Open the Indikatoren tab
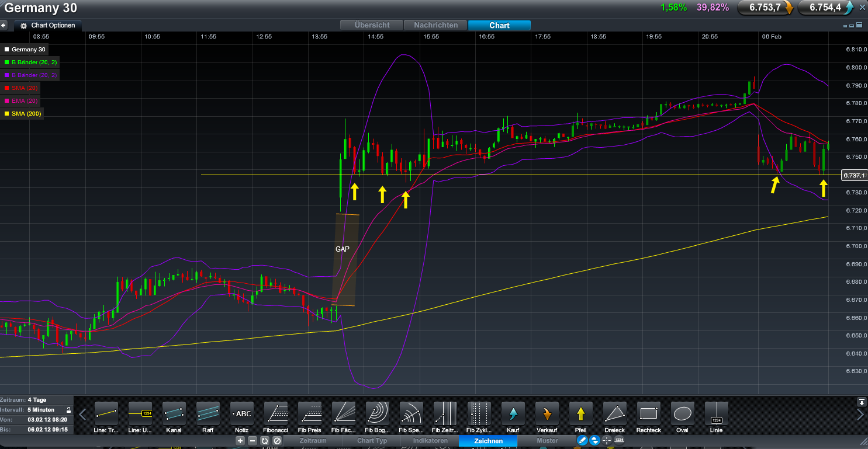 (430, 441)
